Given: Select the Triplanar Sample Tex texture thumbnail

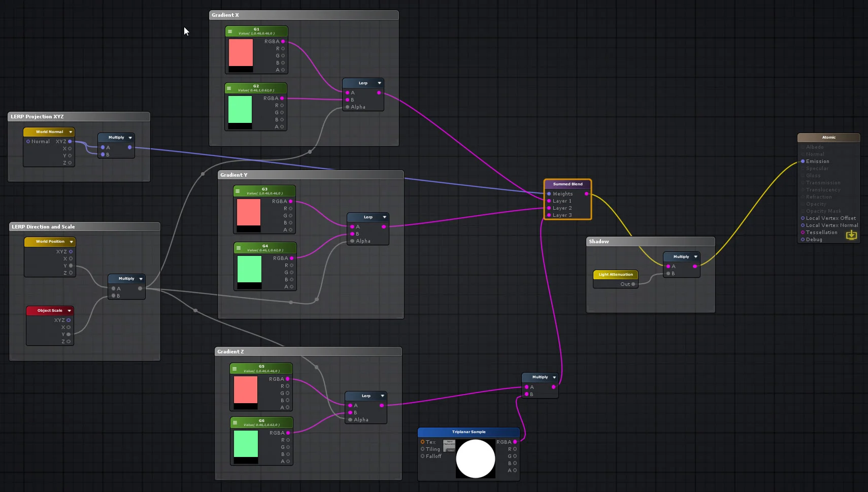Looking at the screenshot, I should point(449,446).
